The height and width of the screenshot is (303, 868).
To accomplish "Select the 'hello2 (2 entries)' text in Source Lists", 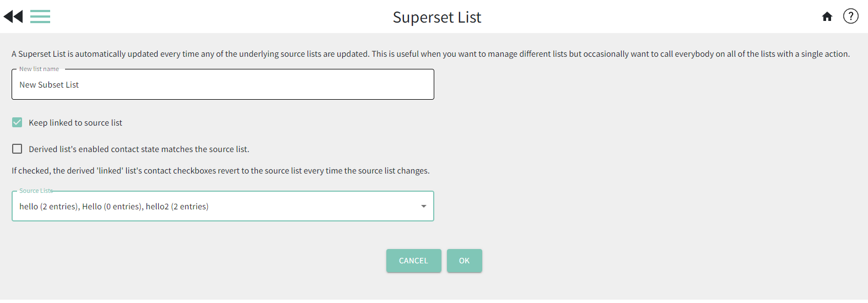I will point(177,207).
